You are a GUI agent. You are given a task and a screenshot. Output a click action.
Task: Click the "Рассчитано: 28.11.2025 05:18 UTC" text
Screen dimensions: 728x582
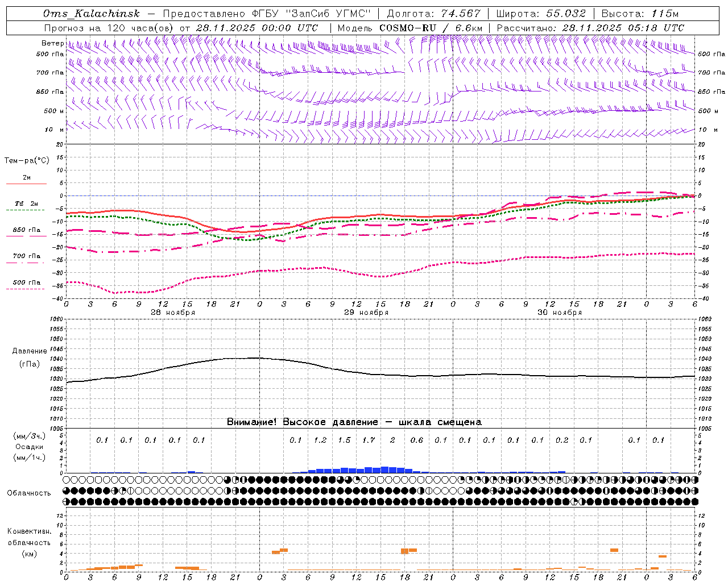click(x=590, y=28)
